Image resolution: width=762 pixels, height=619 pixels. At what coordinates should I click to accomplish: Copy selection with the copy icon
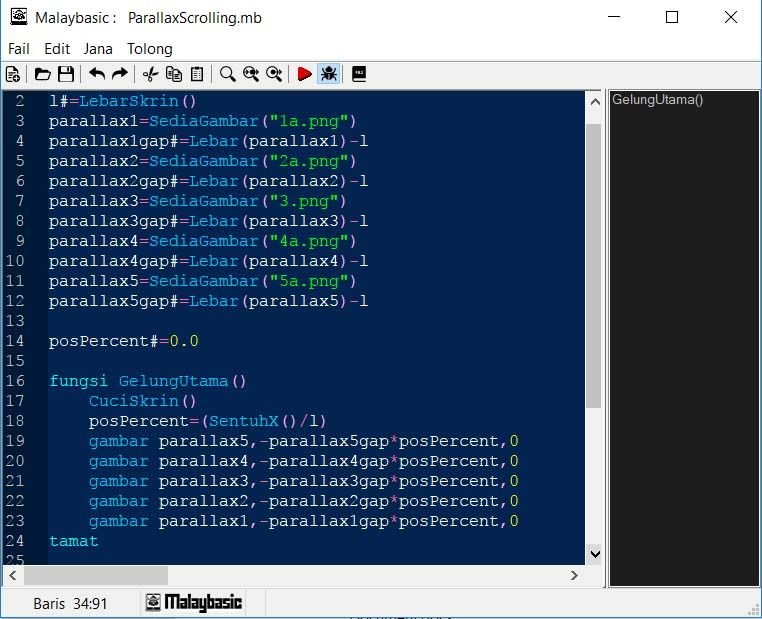point(174,74)
